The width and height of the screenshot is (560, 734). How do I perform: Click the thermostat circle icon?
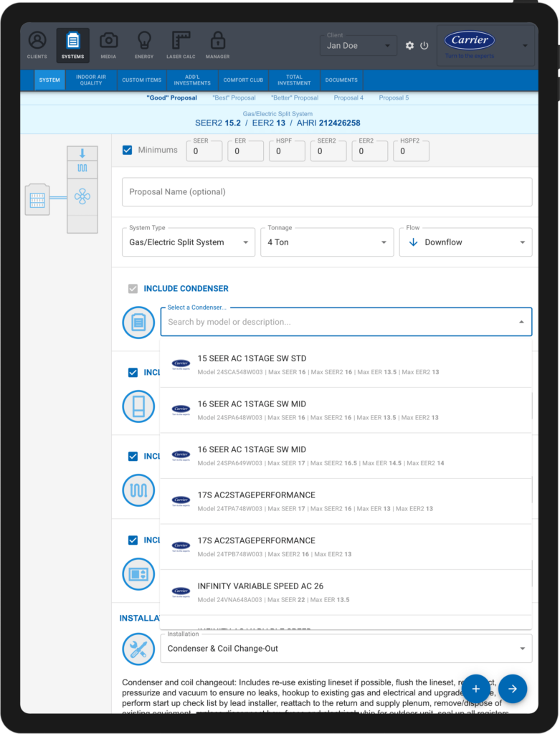pos(138,574)
